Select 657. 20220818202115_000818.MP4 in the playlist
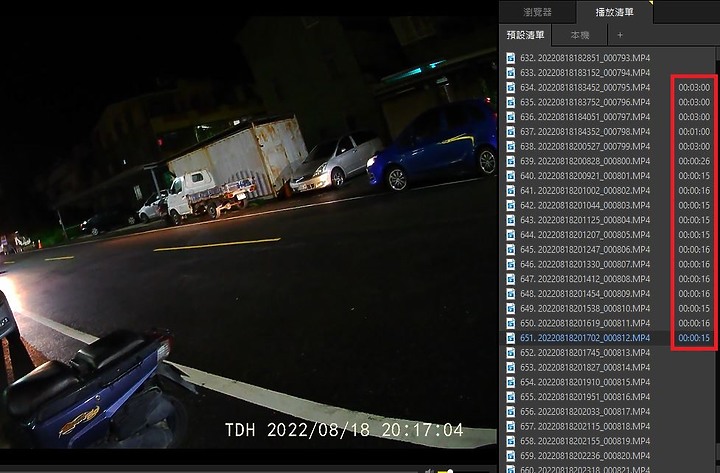720x473 pixels. coord(585,426)
